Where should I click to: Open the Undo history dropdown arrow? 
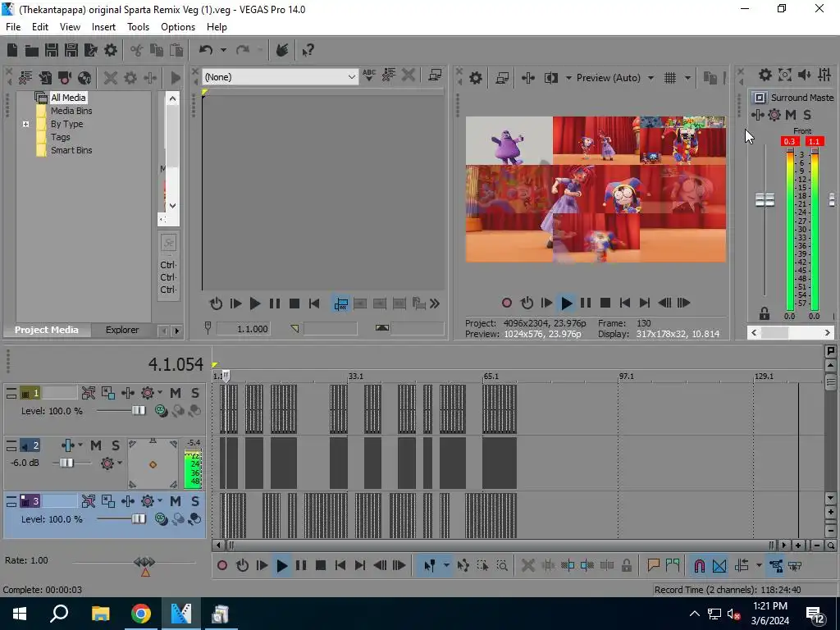click(x=223, y=50)
